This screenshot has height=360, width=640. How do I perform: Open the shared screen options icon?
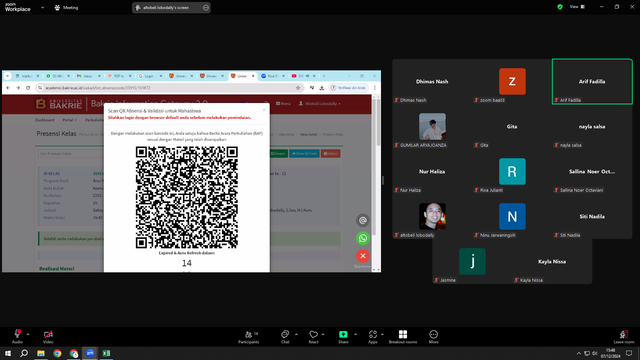point(206,7)
